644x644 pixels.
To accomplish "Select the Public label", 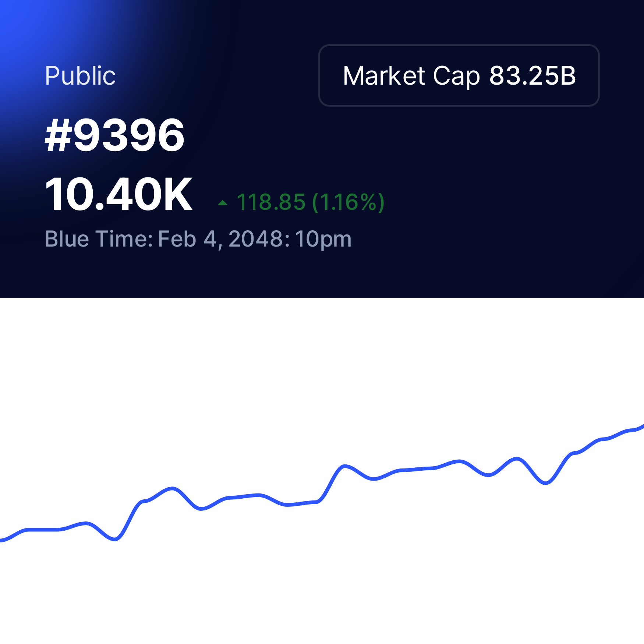I will 80,76.
